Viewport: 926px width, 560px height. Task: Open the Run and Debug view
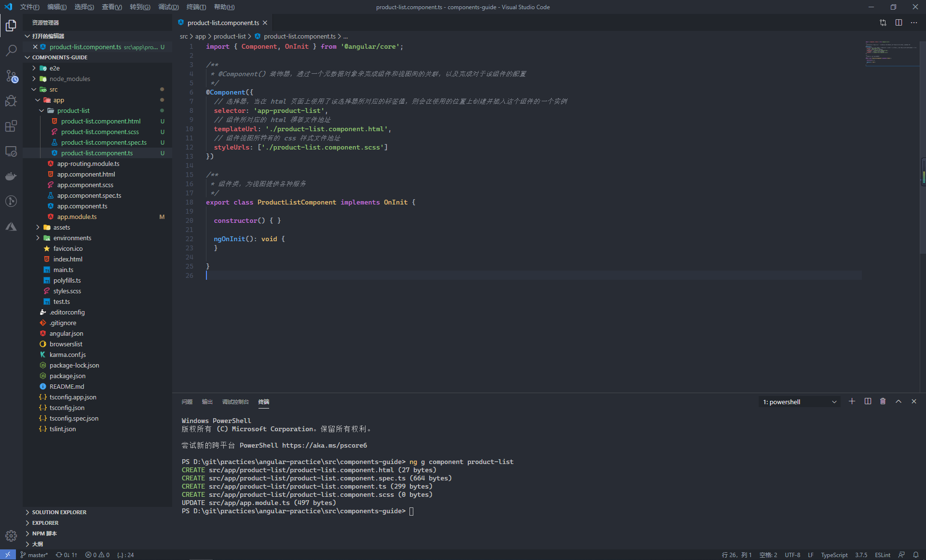click(11, 101)
